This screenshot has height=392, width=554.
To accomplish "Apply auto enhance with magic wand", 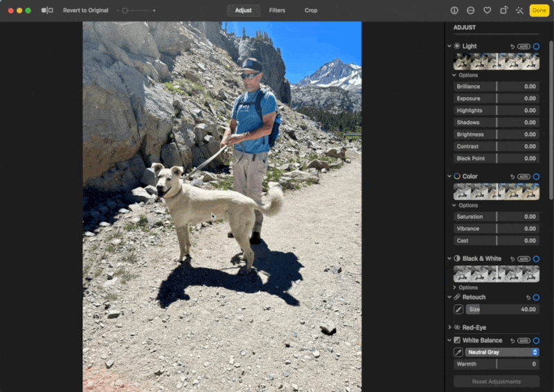I will coord(519,10).
